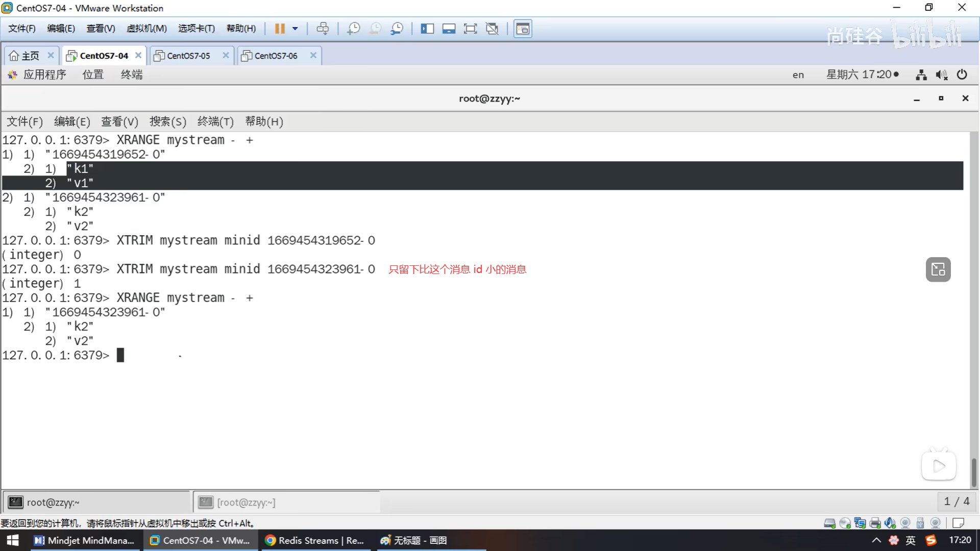Image resolution: width=980 pixels, height=551 pixels.
Task: Toggle the thumbnail bar view
Action: point(449,29)
